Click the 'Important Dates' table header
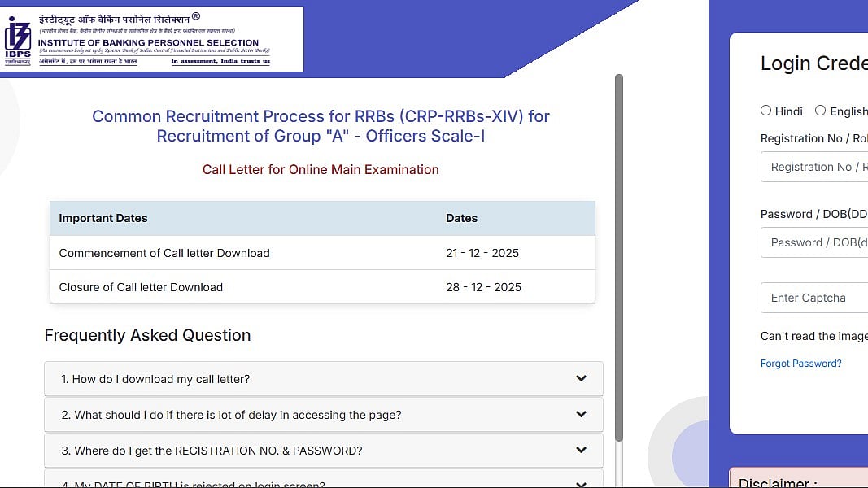868x488 pixels. coord(103,218)
